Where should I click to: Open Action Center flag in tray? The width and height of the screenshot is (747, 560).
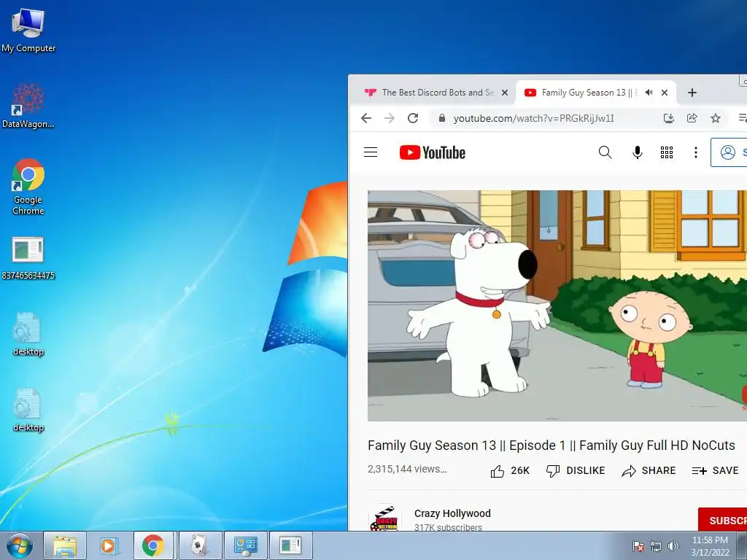[638, 546]
